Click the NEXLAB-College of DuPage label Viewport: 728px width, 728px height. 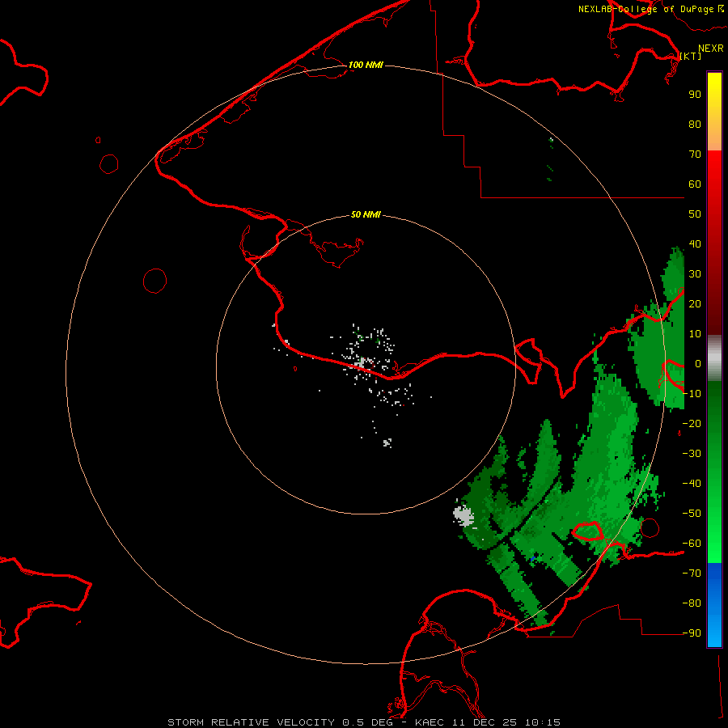pyautogui.click(x=650, y=9)
